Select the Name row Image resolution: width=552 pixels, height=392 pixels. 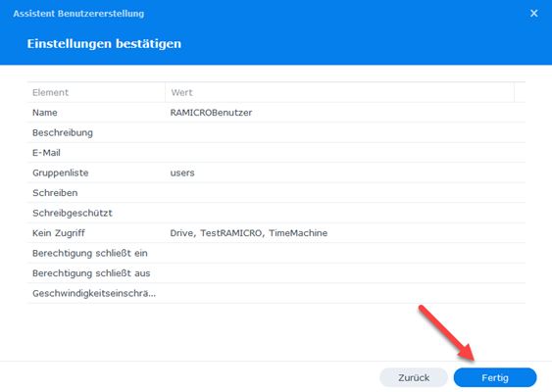[276, 113]
